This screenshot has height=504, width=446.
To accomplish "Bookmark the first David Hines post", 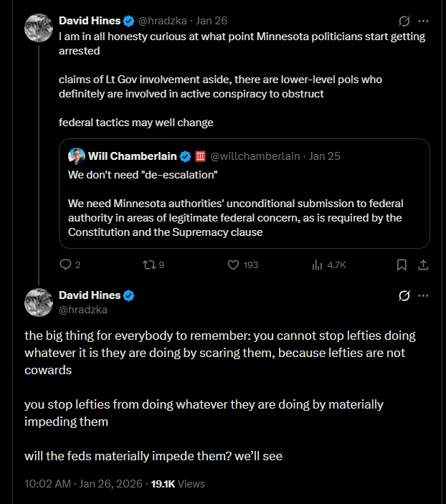I will 402,265.
